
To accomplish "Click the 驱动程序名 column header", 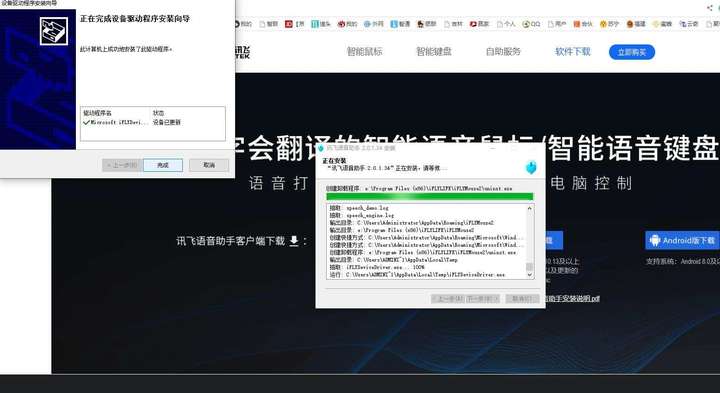I will 97,113.
